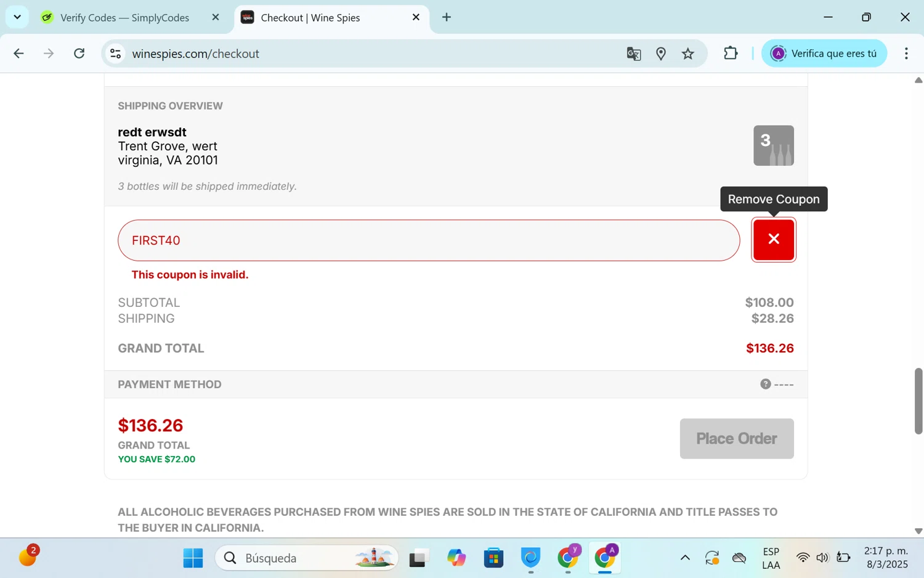Viewport: 924px width, 578px height.
Task: Open the battery status icon
Action: tap(843, 558)
